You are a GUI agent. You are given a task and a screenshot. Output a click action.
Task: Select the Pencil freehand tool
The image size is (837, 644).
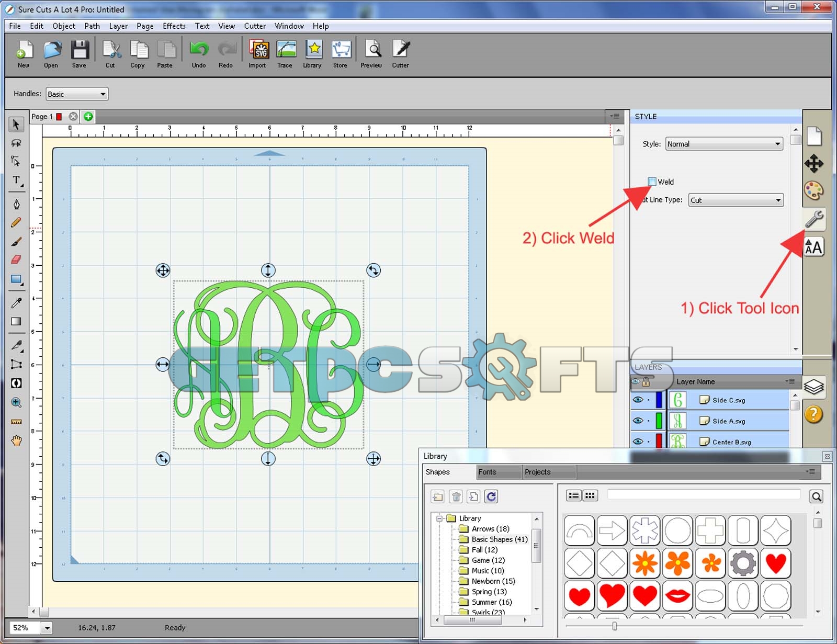pos(16,223)
